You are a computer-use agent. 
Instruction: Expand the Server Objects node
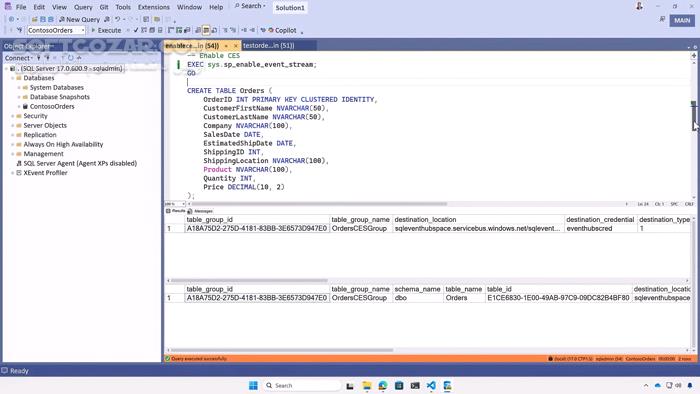tap(12, 125)
